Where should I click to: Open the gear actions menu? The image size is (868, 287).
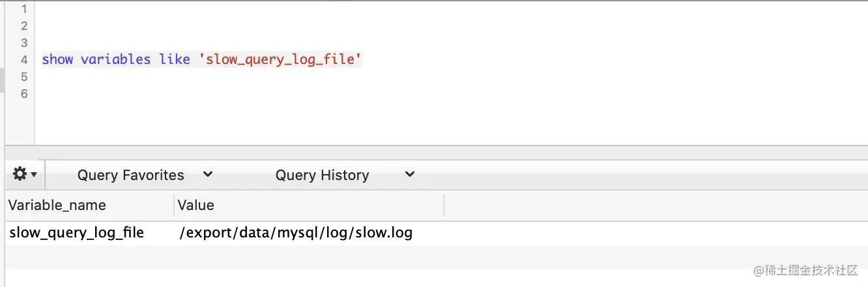[25, 174]
